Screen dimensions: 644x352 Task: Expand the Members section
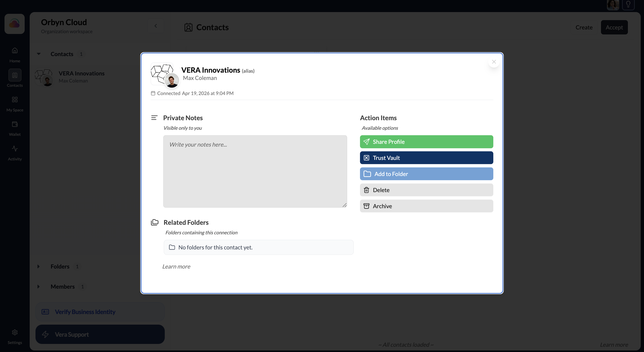[38, 286]
